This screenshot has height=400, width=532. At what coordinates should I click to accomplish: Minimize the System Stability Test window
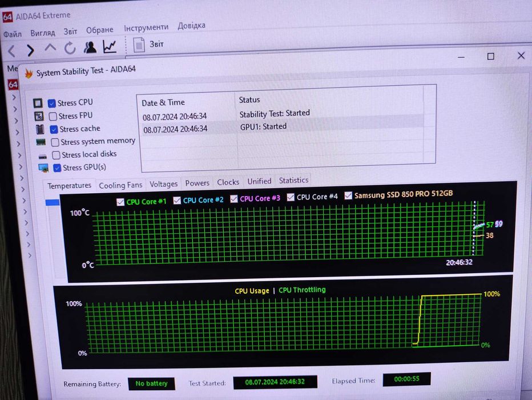click(x=461, y=57)
